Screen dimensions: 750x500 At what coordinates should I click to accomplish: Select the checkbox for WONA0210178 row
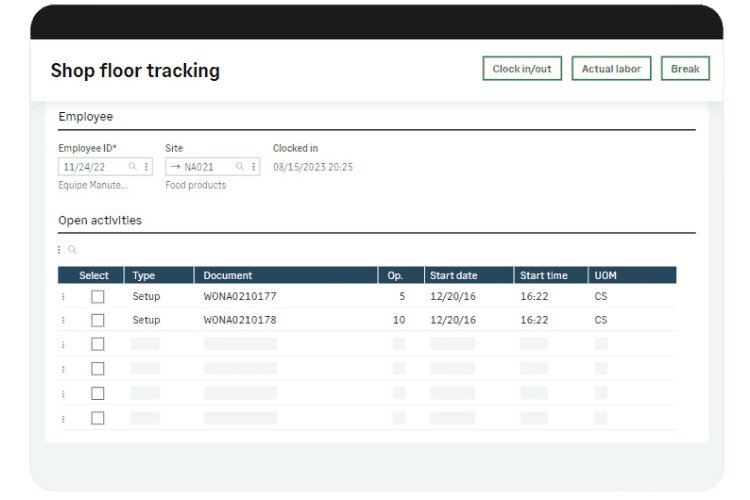(x=97, y=321)
